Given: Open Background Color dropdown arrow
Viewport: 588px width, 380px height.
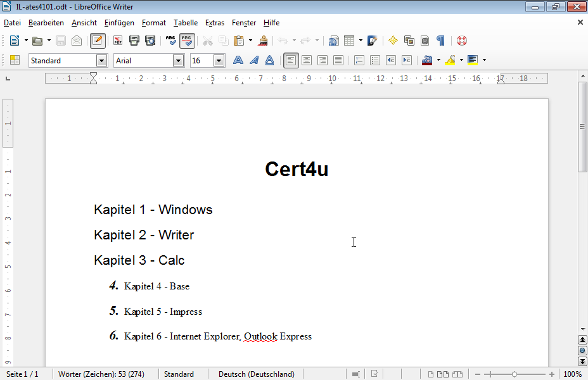Looking at the screenshot, I should (485, 60).
